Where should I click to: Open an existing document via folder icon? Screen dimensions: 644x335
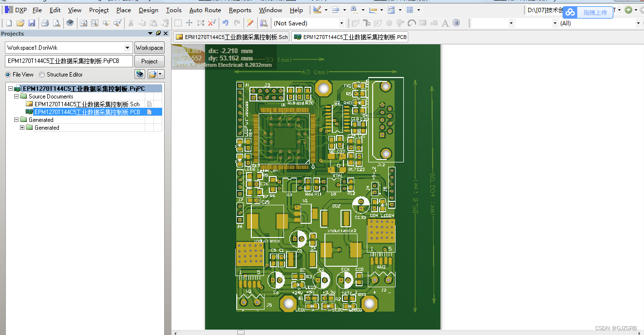click(x=20, y=23)
